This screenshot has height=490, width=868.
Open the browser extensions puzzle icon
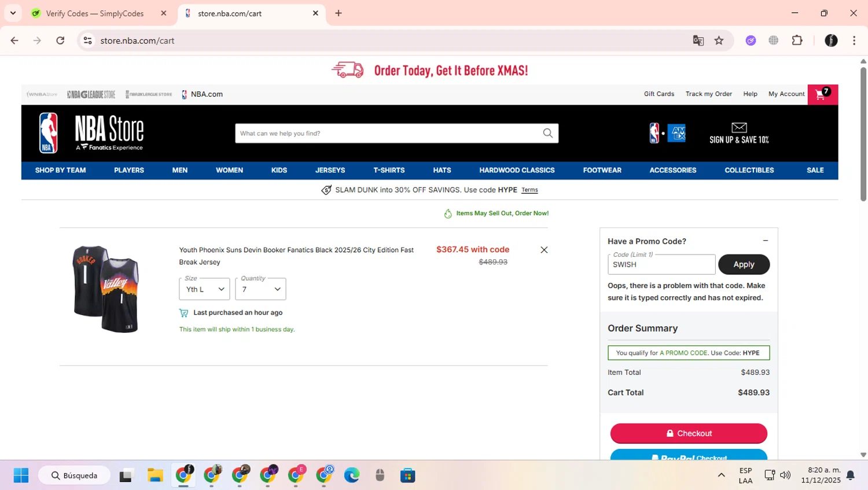tap(797, 40)
